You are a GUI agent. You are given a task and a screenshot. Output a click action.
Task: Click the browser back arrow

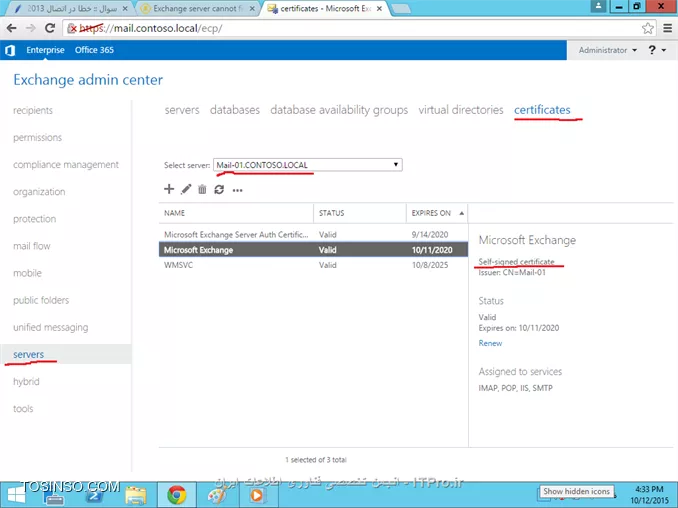pos(11,28)
